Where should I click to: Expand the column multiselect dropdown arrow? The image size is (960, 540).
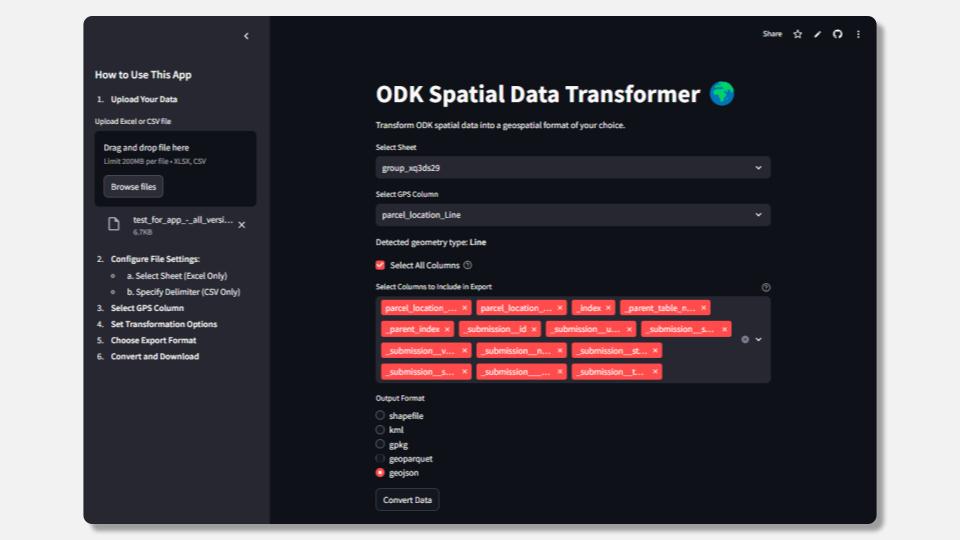(759, 339)
